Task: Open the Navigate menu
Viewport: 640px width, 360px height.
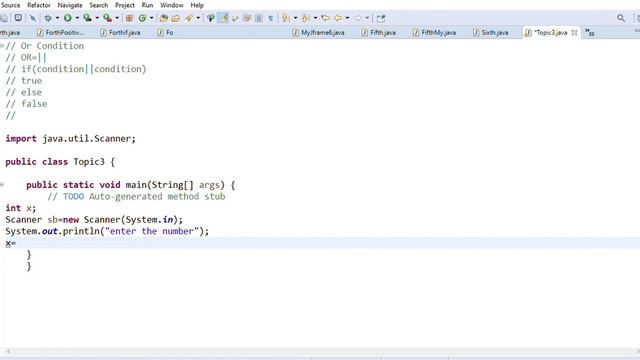Action: point(70,5)
